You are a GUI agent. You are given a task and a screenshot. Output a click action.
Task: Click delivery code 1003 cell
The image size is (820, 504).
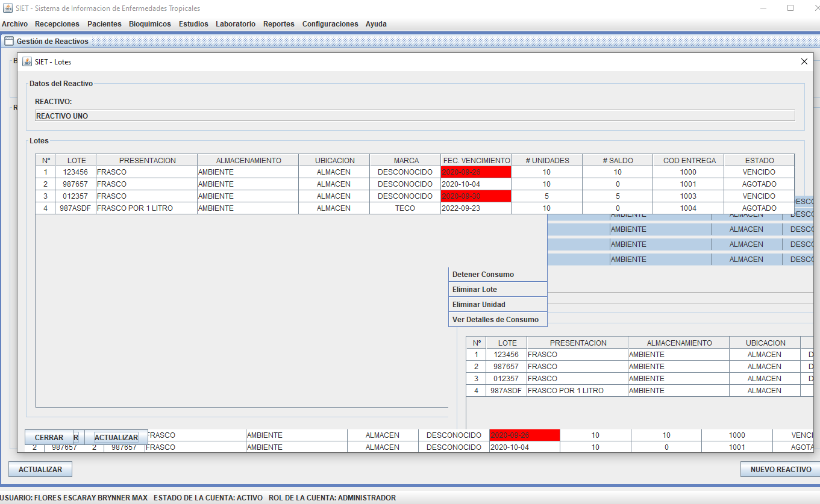click(x=689, y=196)
